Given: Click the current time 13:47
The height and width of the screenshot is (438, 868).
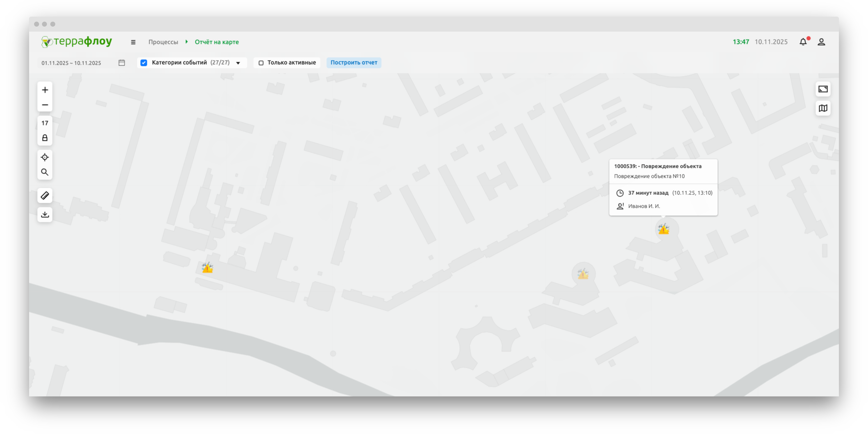Looking at the screenshot, I should [x=741, y=42].
